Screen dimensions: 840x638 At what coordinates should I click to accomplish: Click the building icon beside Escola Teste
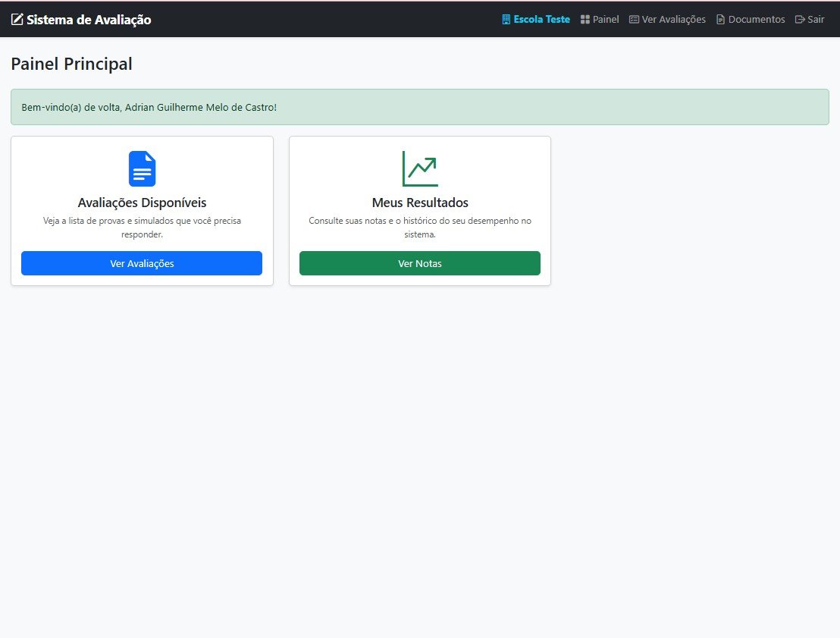[x=506, y=20]
